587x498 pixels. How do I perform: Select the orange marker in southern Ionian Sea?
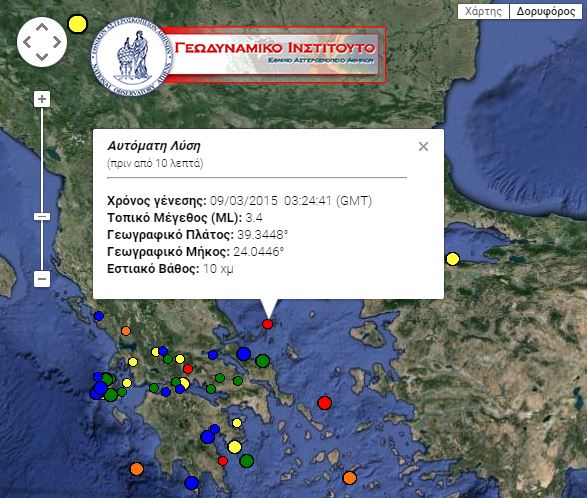pos(137,469)
